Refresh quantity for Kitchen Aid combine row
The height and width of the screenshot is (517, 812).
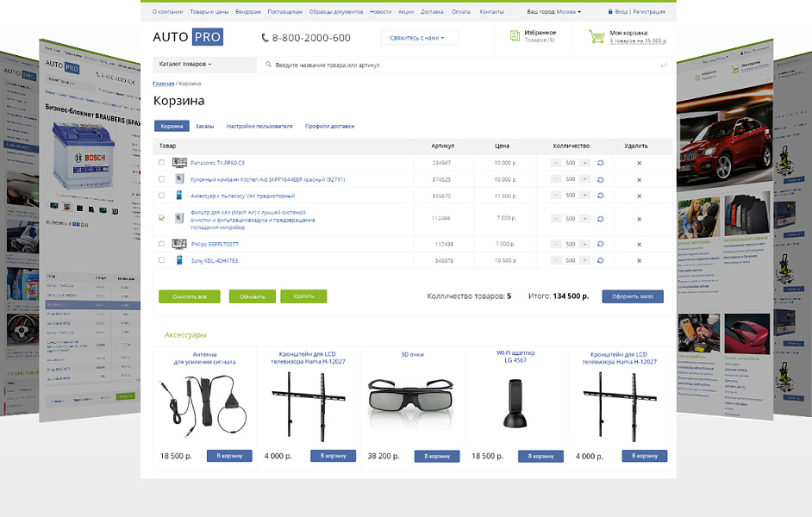(x=600, y=179)
